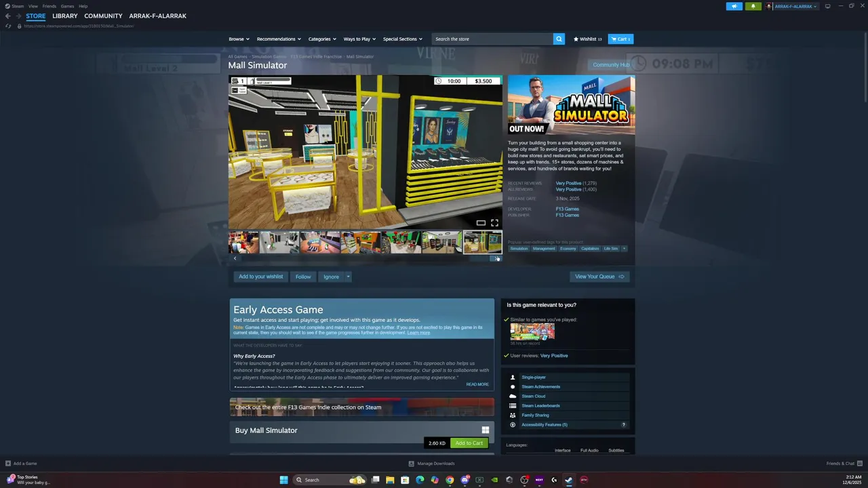Screen dimensions: 868x488
Task: Click the Economy tag
Action: coord(568,249)
